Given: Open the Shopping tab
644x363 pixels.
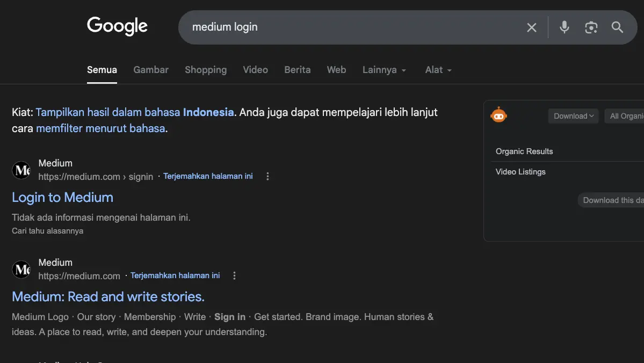Looking at the screenshot, I should [206, 70].
